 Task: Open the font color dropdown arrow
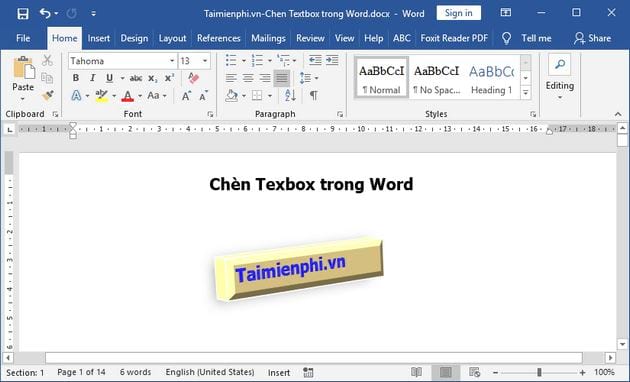(x=140, y=96)
